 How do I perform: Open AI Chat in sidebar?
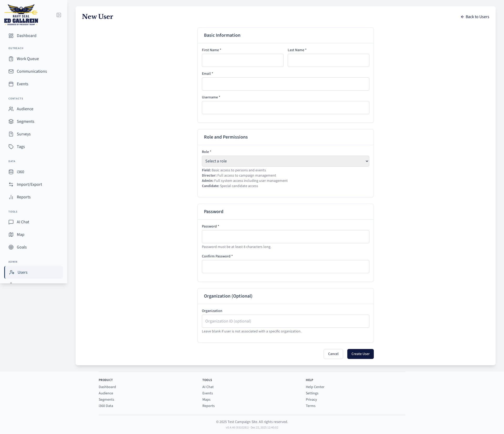[x=23, y=222]
